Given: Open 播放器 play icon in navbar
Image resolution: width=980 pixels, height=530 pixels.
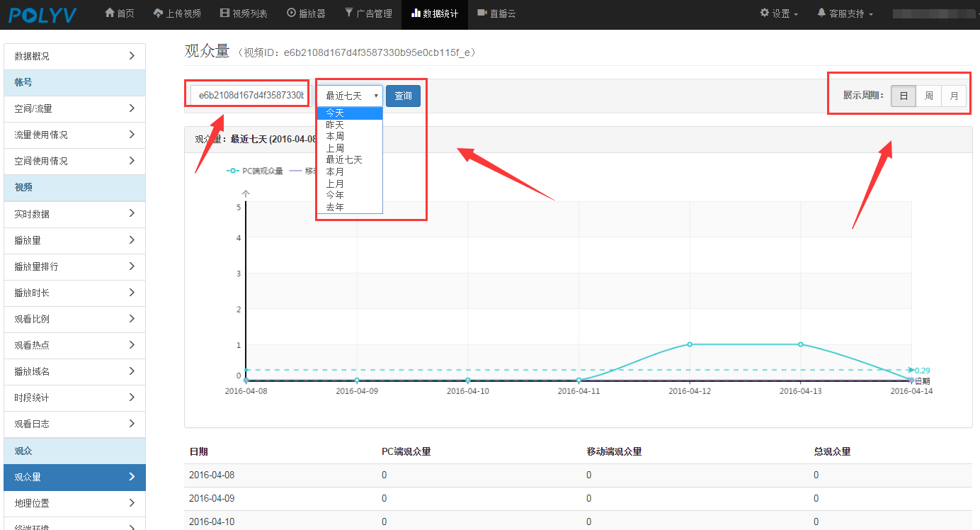Looking at the screenshot, I should coord(291,13).
